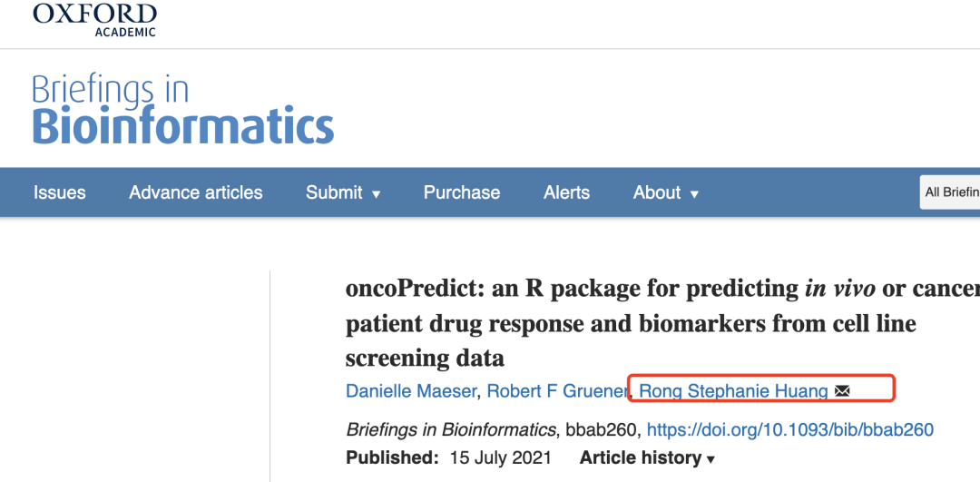Open author link Robert F Gruener

click(x=557, y=391)
